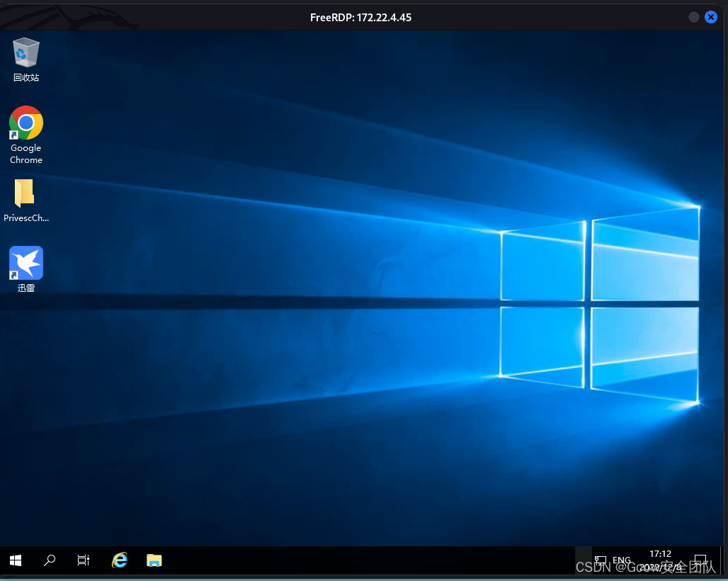
Task: Click the Show desktop strip beside the notification icon
Action: [723, 560]
